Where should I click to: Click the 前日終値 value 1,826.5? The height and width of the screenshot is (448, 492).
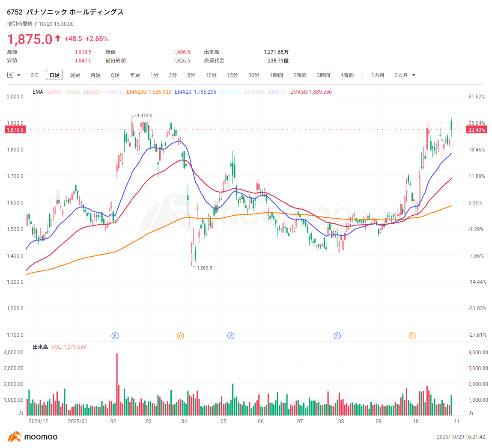pyautogui.click(x=182, y=61)
